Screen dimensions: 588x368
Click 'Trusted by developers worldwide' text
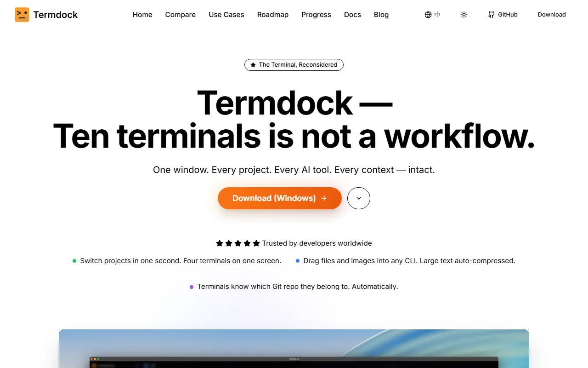(x=317, y=243)
